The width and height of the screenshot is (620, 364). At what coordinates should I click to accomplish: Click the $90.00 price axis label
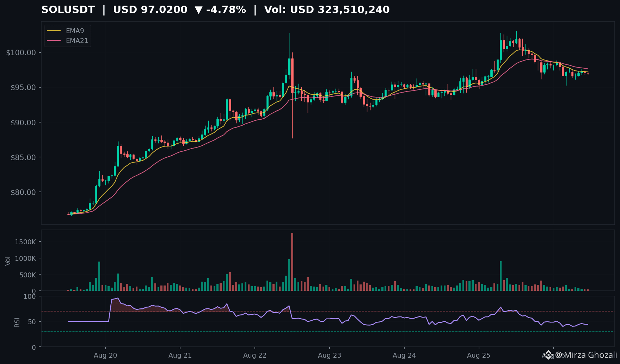point(23,123)
